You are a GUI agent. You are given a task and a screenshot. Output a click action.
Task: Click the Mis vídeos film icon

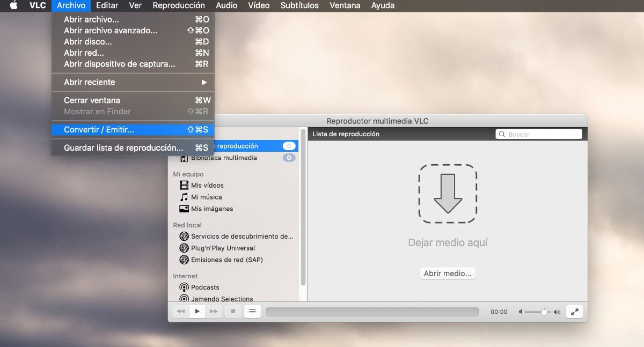tap(184, 186)
